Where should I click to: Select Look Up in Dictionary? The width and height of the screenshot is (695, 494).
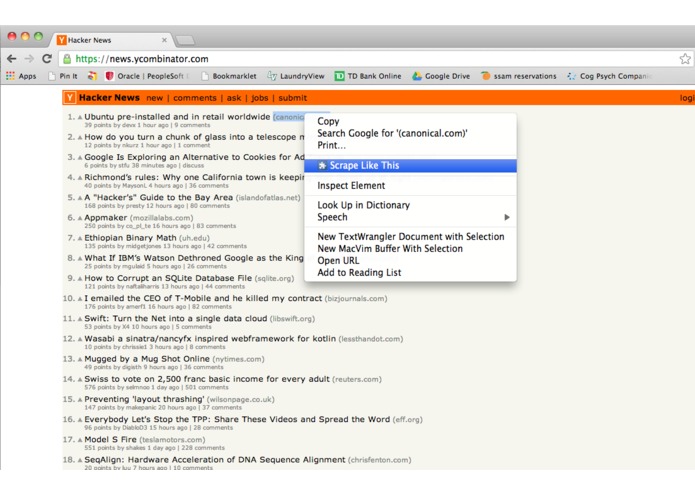(x=410, y=205)
